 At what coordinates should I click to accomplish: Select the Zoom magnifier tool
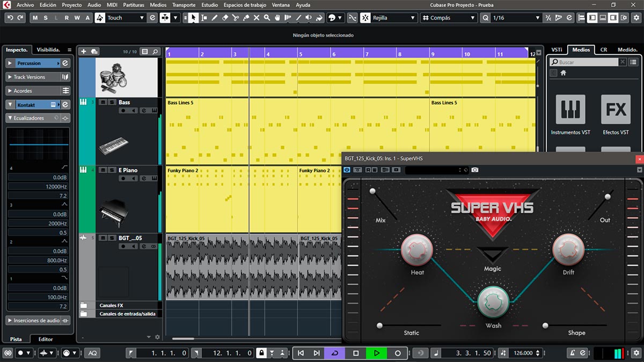267,18
